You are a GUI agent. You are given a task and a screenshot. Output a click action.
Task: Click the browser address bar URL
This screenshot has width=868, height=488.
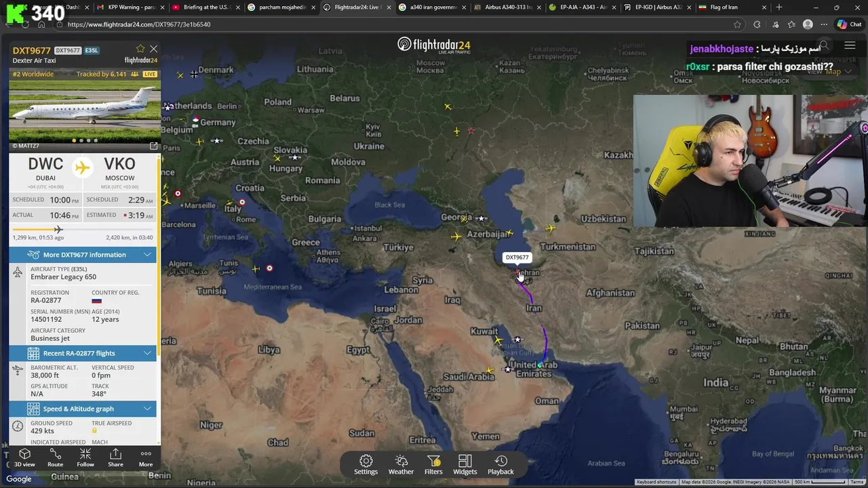[x=139, y=24]
